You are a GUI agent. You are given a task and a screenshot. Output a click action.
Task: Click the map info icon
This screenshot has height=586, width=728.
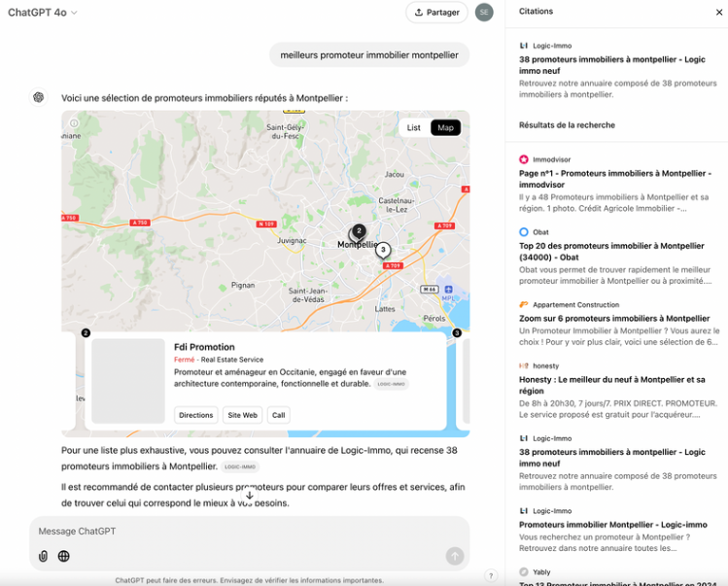point(74,123)
